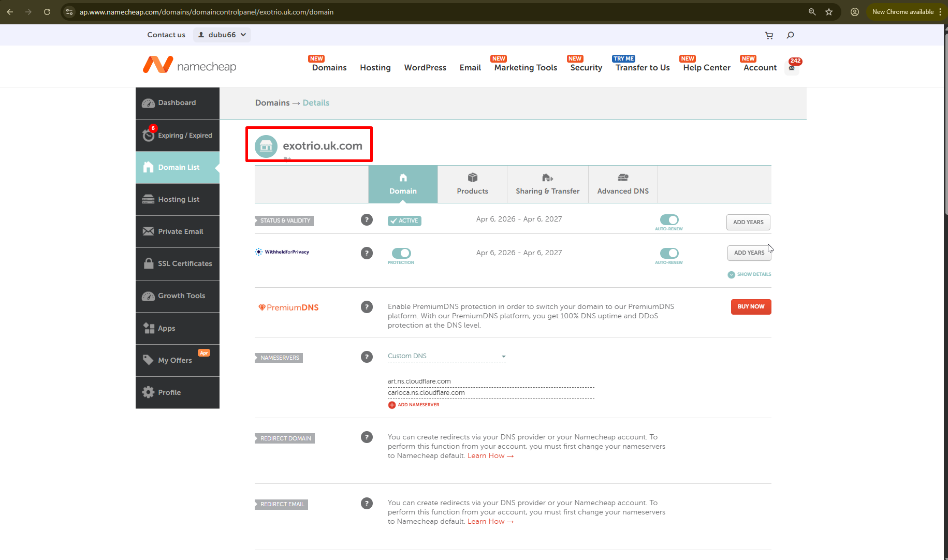Screen dimensions: 948x560
Task: Open the Domains top navigation menu
Action: (329, 68)
